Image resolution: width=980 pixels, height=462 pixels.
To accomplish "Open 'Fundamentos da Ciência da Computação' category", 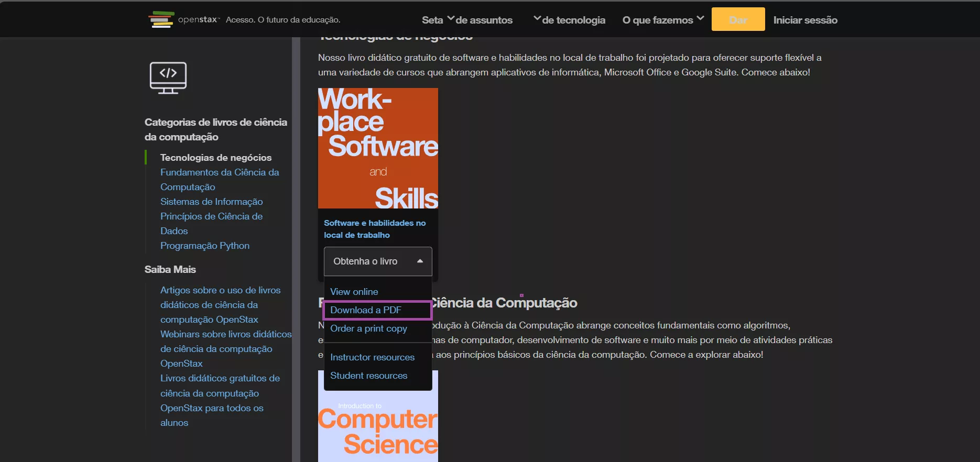I will (220, 180).
